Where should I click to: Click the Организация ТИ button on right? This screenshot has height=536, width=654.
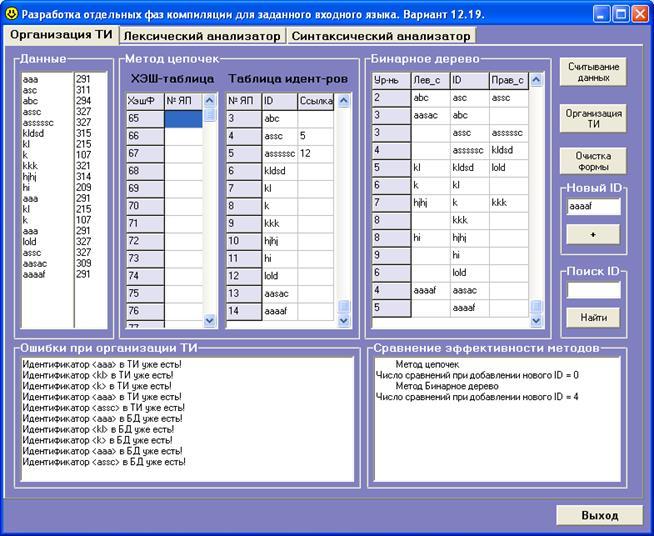pos(593,119)
